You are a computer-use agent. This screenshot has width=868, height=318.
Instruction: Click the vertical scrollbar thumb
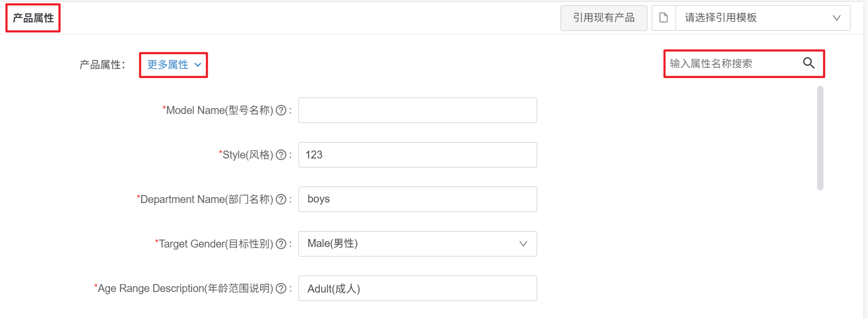pos(820,138)
